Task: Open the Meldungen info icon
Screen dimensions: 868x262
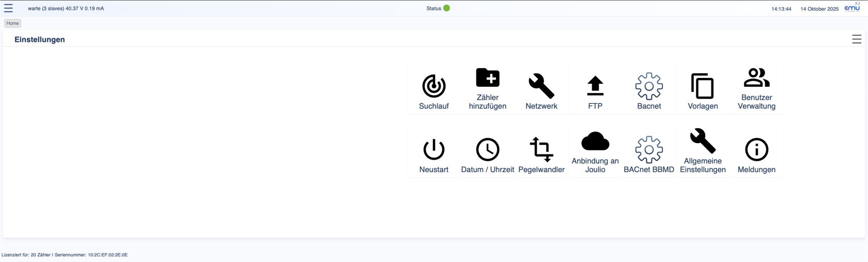Action: 756,150
